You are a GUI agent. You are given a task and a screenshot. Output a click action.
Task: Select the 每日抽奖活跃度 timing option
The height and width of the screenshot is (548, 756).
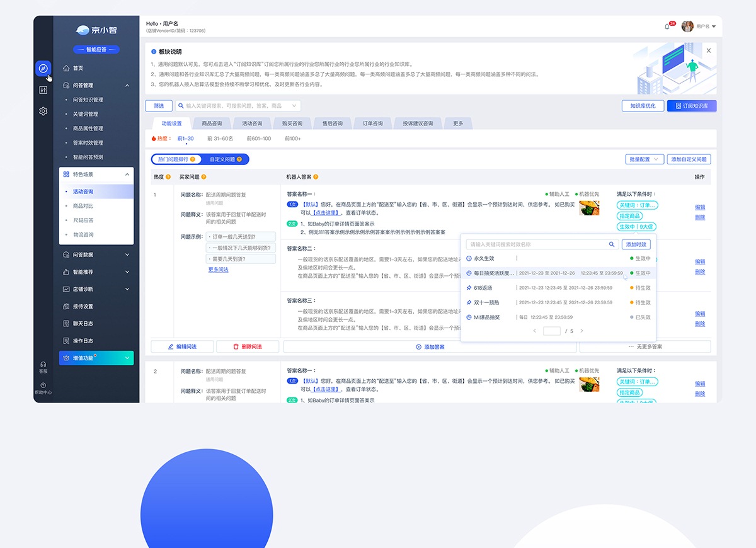coord(494,273)
